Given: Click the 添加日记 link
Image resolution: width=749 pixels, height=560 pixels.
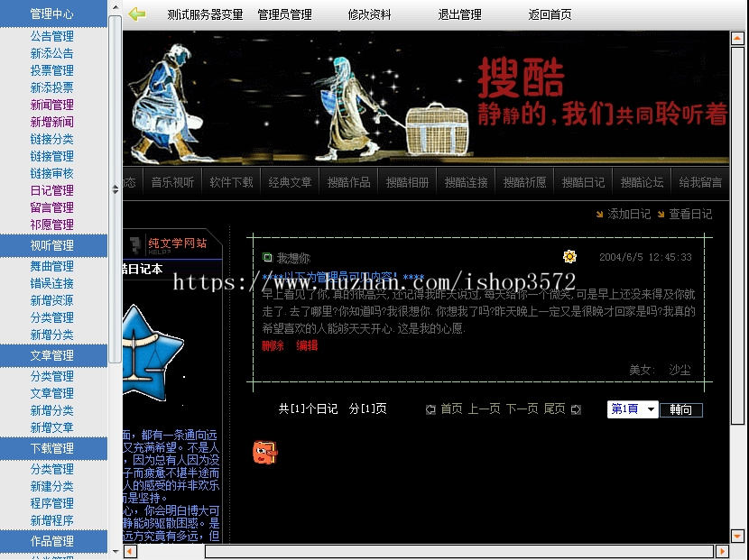Looking at the screenshot, I should click(629, 215).
